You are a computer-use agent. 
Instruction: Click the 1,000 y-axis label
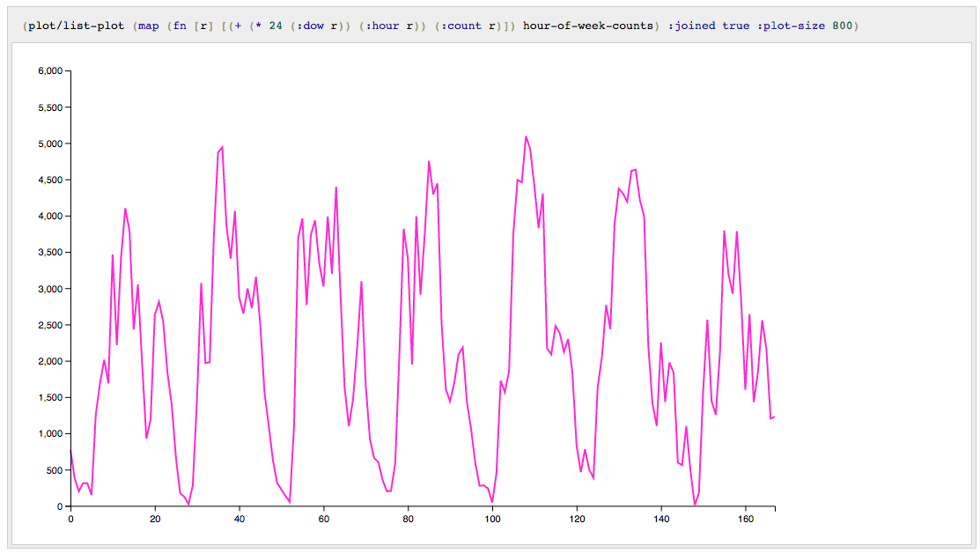click(x=50, y=433)
